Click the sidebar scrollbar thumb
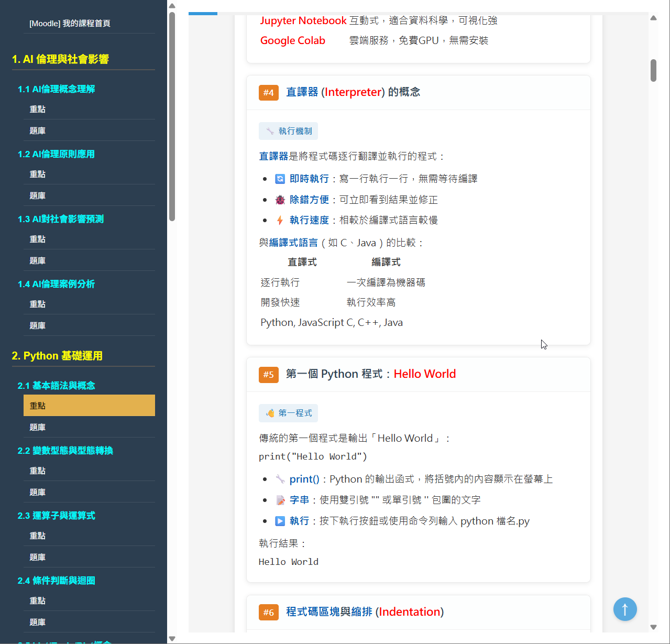 coord(172,116)
